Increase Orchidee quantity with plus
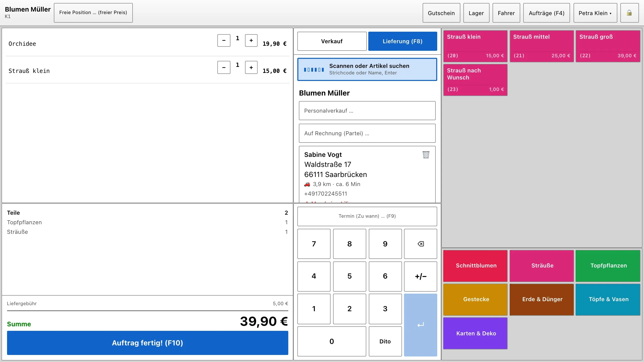Screen dimensions: 644x362 [251, 40]
